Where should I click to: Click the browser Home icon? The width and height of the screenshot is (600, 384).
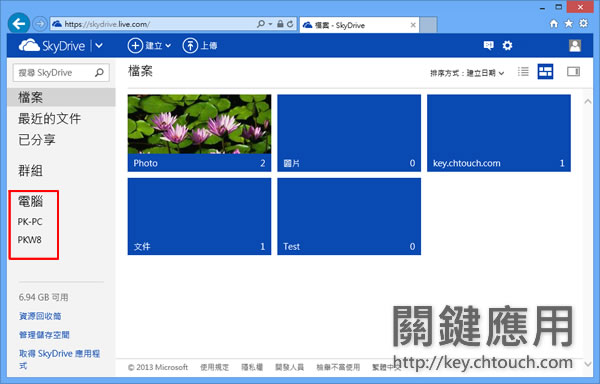click(554, 24)
